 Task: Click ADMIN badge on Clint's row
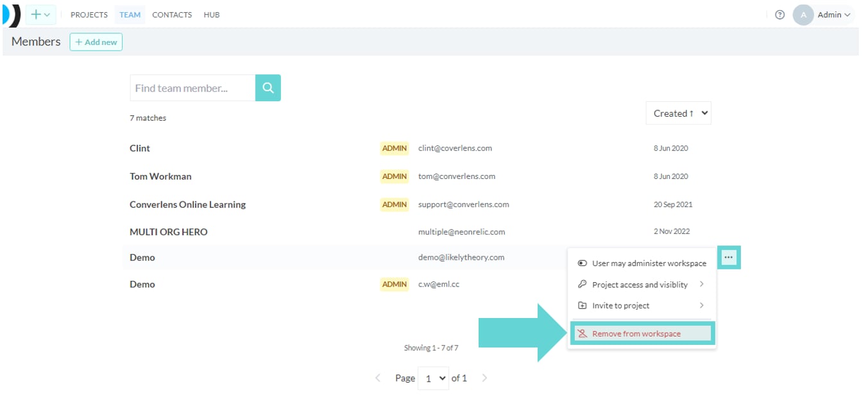[x=395, y=148]
